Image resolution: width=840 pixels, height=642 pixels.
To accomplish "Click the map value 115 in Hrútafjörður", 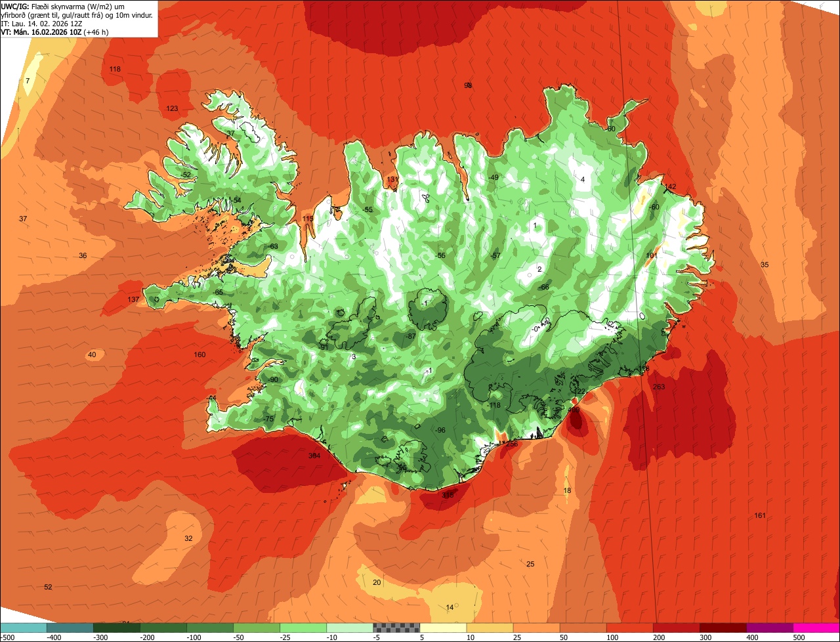I will (x=308, y=219).
